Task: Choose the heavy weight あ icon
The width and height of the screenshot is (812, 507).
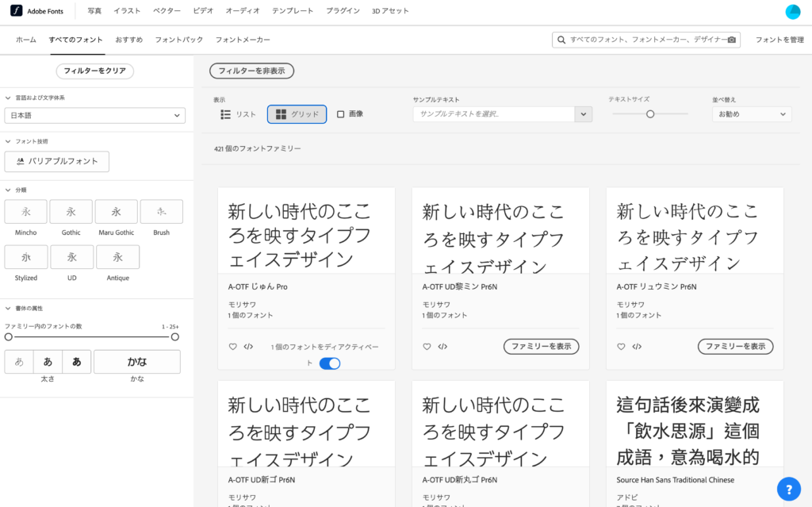Action: pos(77,362)
